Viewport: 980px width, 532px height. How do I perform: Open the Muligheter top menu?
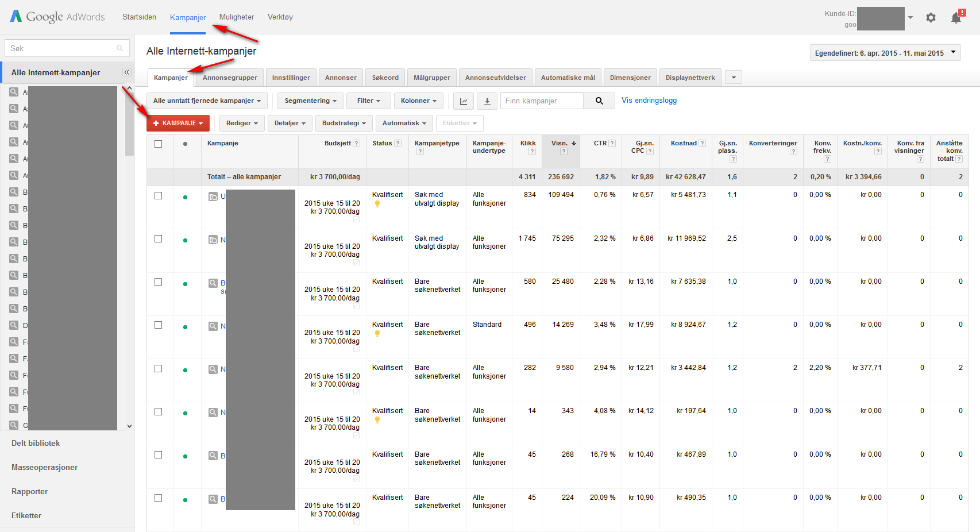pyautogui.click(x=237, y=17)
